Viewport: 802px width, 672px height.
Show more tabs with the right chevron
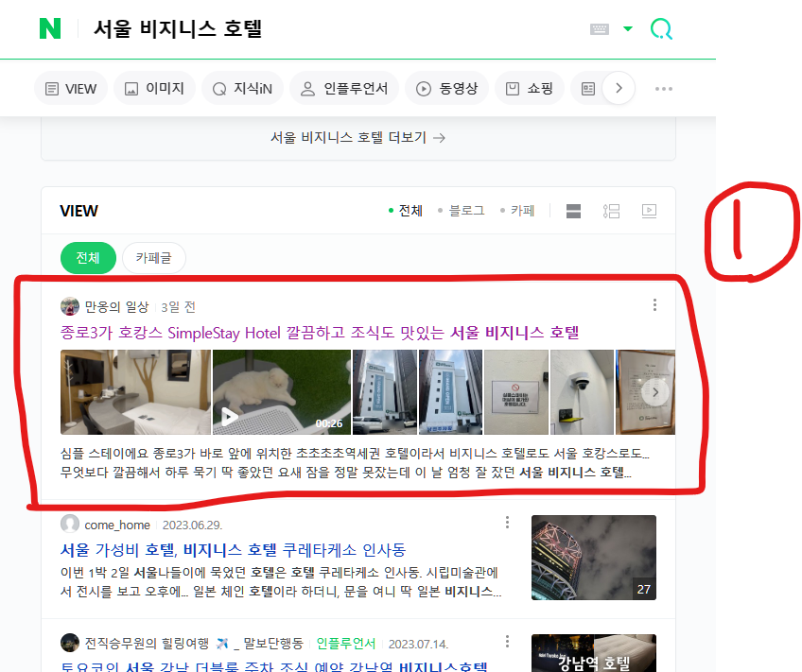[619, 89]
